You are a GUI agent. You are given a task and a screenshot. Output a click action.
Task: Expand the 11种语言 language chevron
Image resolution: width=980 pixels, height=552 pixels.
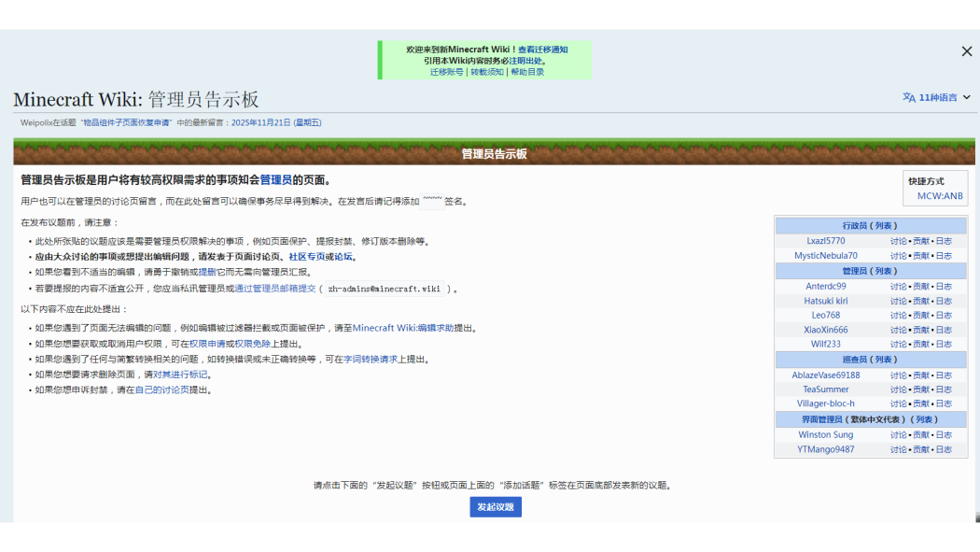[967, 97]
